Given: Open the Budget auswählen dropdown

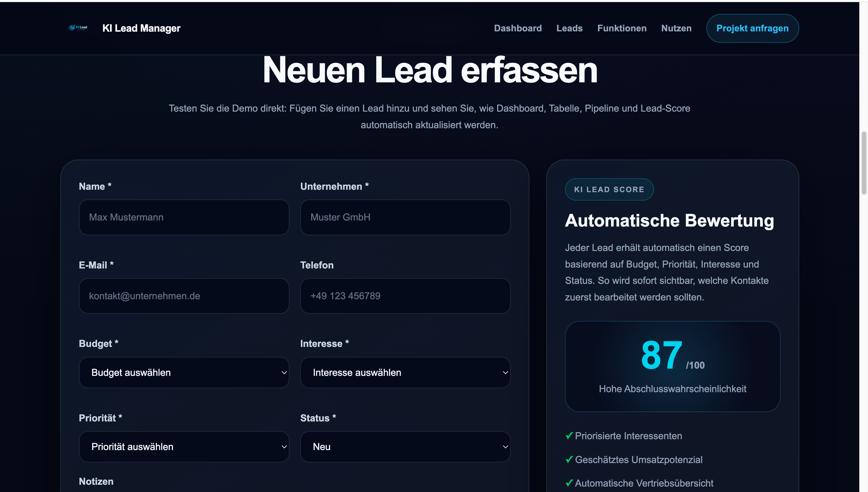Looking at the screenshot, I should point(184,372).
